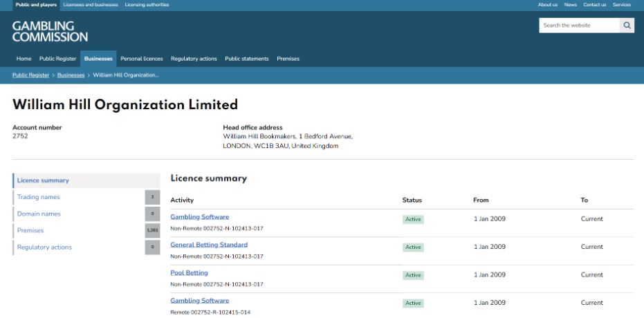644x318 pixels.
Task: Select Premises in top navigation
Action: [288, 59]
